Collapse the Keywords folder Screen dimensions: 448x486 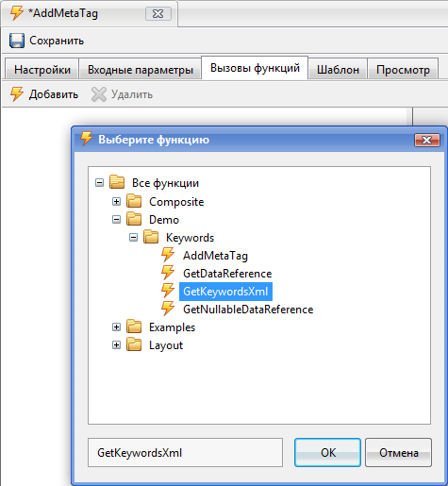pos(133,237)
